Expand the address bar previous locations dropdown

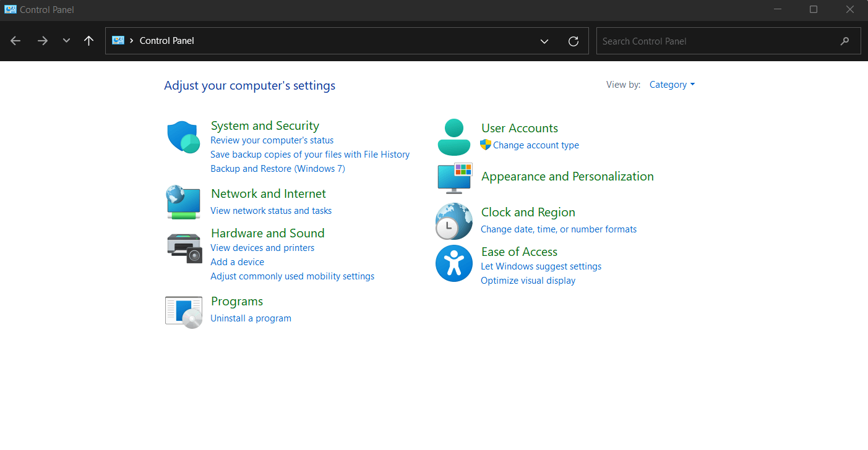pyautogui.click(x=544, y=41)
